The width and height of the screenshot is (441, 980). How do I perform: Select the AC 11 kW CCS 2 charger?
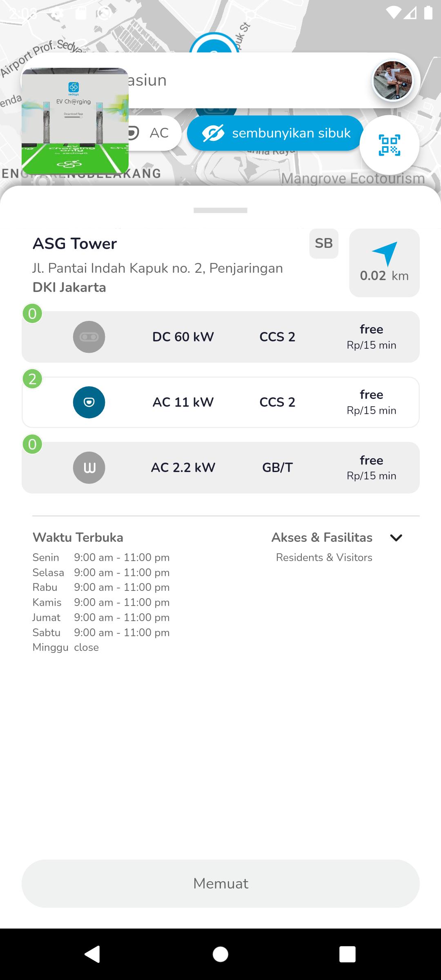pos(245,402)
